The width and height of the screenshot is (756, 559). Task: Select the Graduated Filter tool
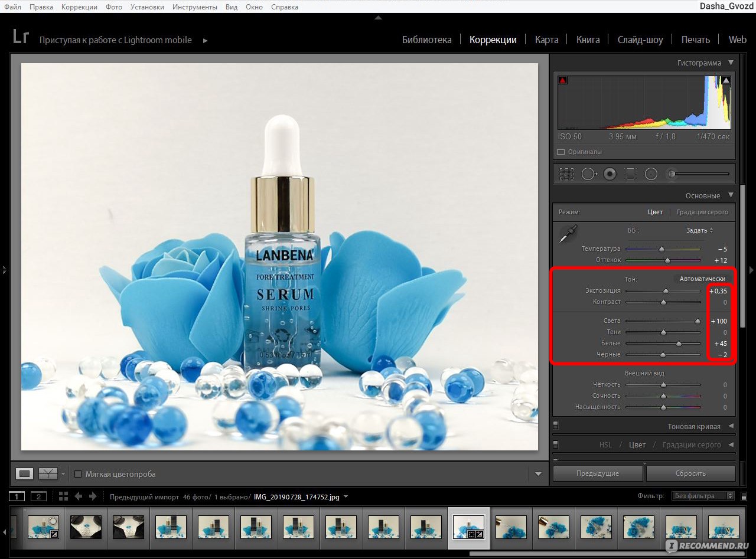tap(630, 174)
